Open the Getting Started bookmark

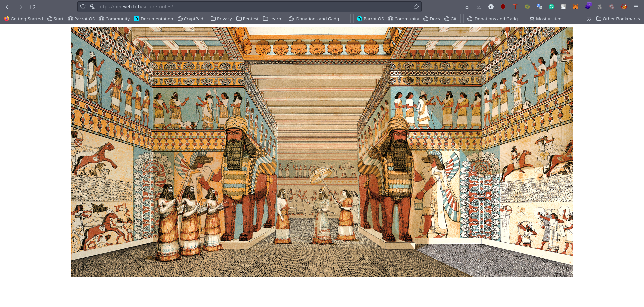(23, 19)
